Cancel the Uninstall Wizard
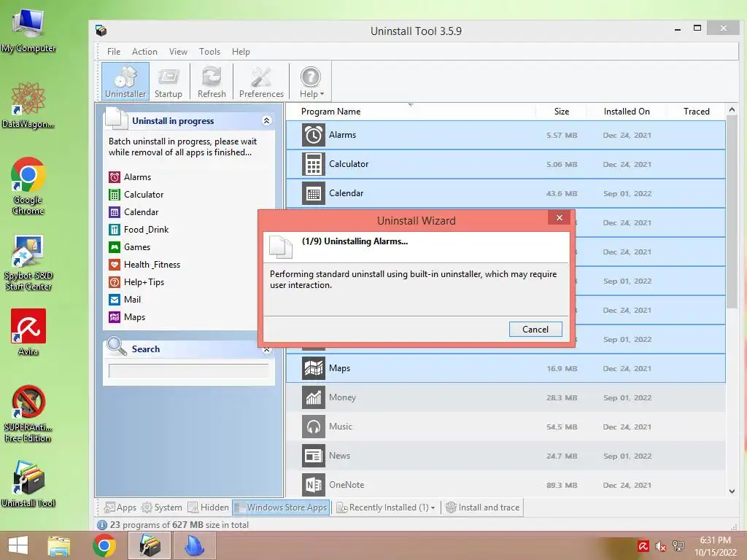This screenshot has height=560, width=747. [x=535, y=329]
